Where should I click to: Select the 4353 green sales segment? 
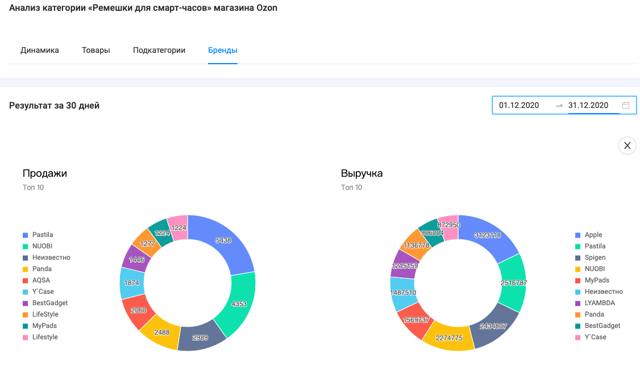pyautogui.click(x=239, y=304)
